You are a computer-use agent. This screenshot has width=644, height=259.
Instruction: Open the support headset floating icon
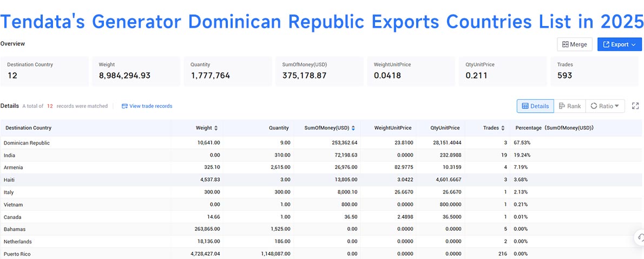640,237
